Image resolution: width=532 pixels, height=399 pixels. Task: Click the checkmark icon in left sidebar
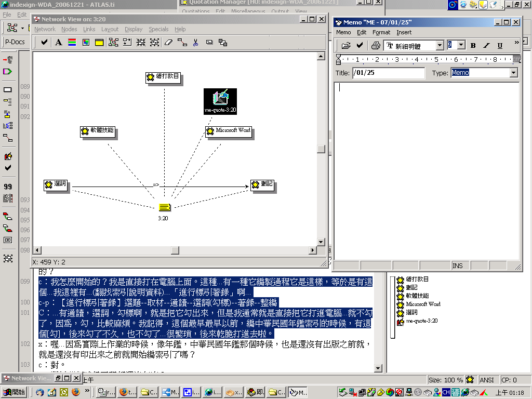tap(8, 168)
